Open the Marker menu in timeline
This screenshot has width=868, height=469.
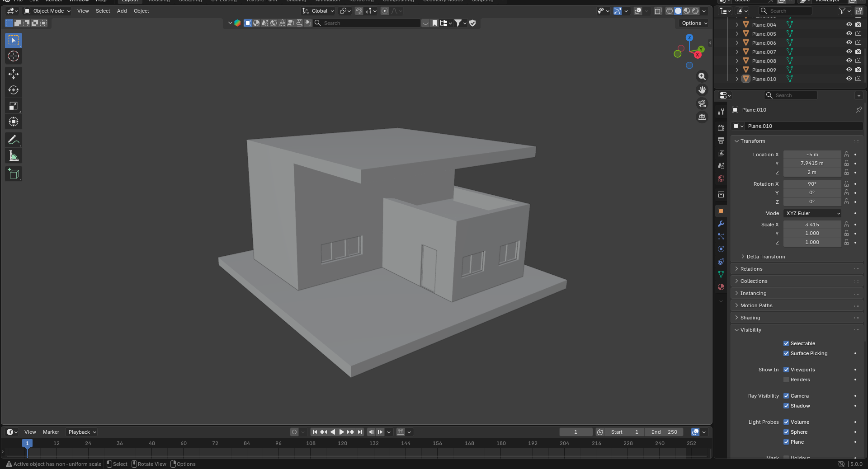point(51,432)
